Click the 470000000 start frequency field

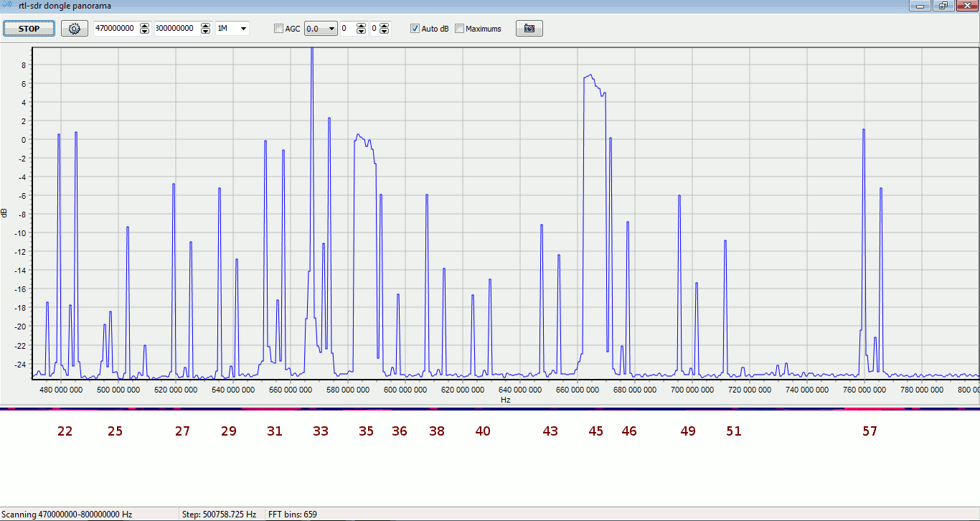(115, 29)
